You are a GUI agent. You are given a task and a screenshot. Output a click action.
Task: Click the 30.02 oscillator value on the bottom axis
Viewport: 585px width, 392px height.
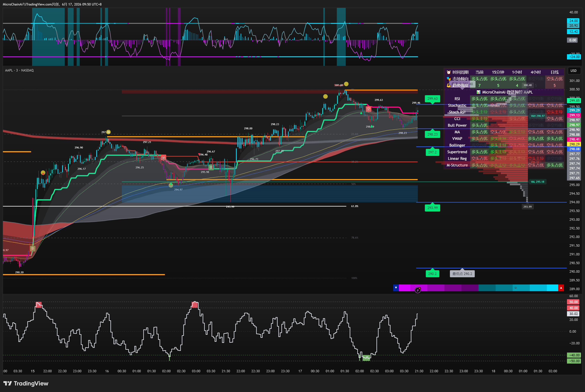click(x=573, y=314)
